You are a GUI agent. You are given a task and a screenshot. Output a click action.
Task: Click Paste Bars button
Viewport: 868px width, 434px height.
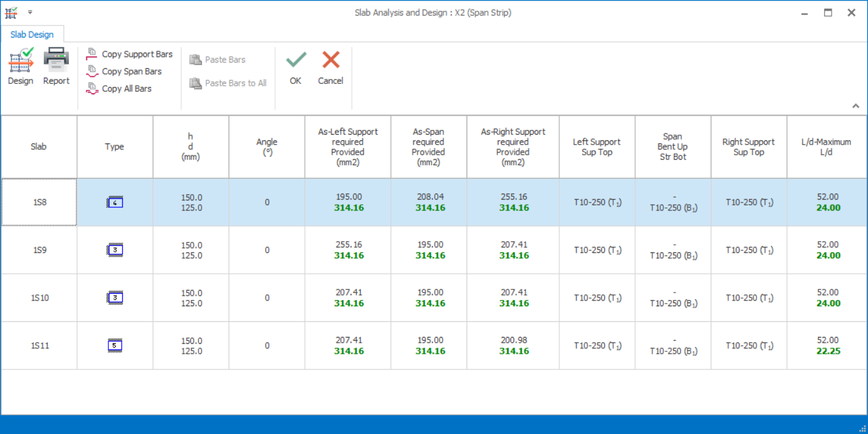coord(217,60)
